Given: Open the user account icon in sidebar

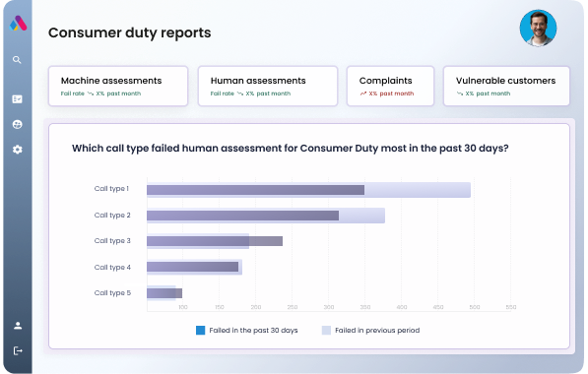Looking at the screenshot, I should pos(18,326).
